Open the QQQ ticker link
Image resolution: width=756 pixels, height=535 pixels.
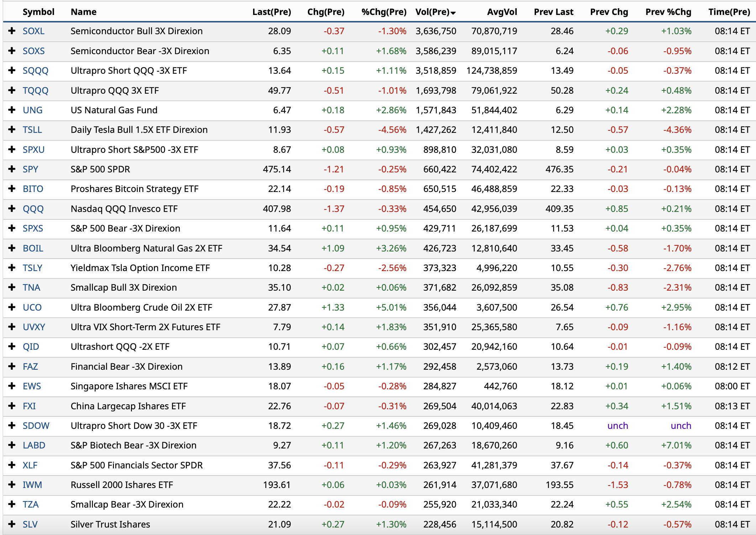click(x=33, y=209)
